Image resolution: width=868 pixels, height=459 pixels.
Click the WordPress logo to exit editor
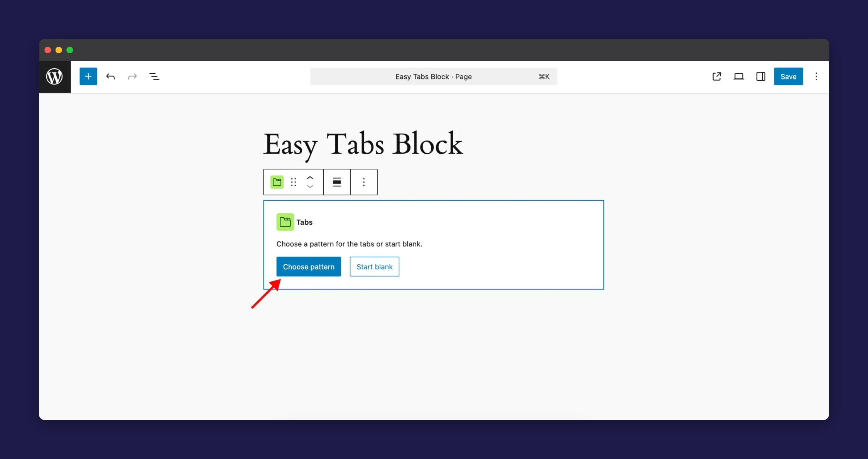pos(54,76)
